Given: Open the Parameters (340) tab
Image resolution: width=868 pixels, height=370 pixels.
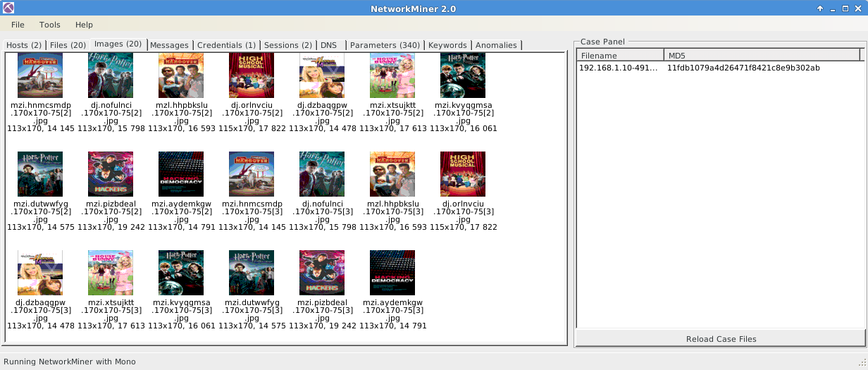Looking at the screenshot, I should pos(385,45).
